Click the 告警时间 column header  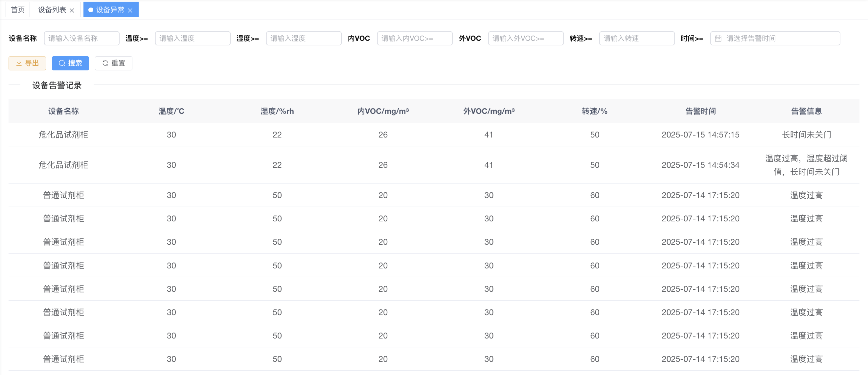pyautogui.click(x=700, y=111)
